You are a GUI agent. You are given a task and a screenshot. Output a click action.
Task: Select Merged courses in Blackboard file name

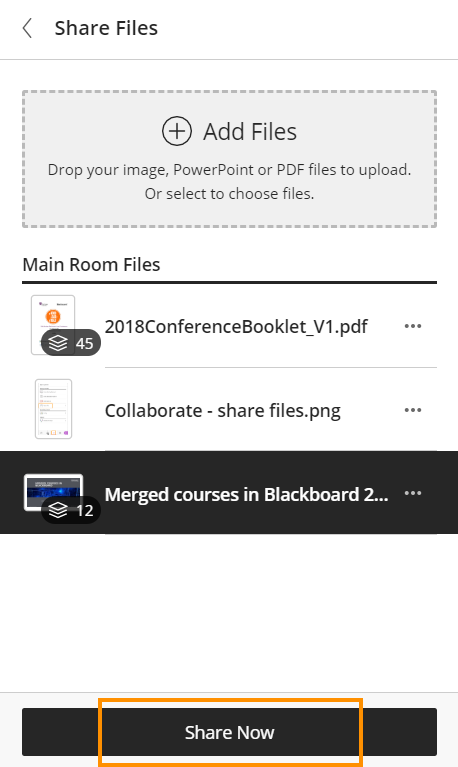[247, 495]
